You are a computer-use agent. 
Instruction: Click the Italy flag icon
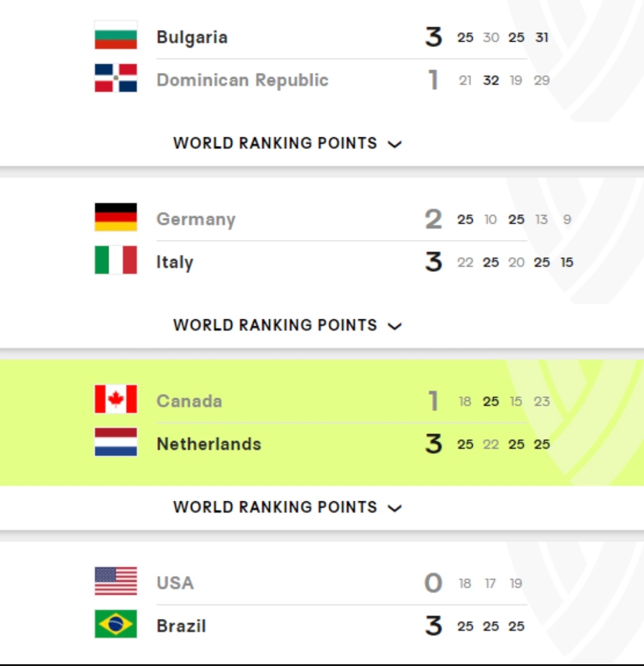tap(116, 260)
